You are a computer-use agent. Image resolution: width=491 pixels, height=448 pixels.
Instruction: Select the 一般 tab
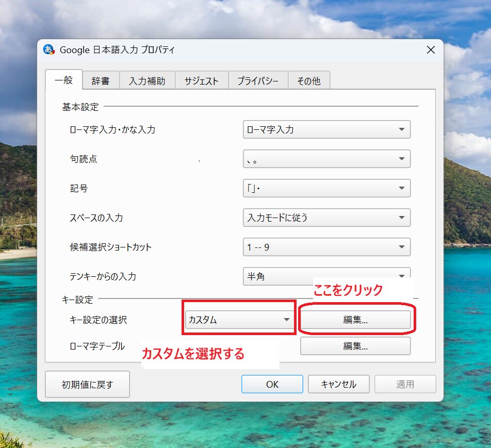pyautogui.click(x=63, y=80)
